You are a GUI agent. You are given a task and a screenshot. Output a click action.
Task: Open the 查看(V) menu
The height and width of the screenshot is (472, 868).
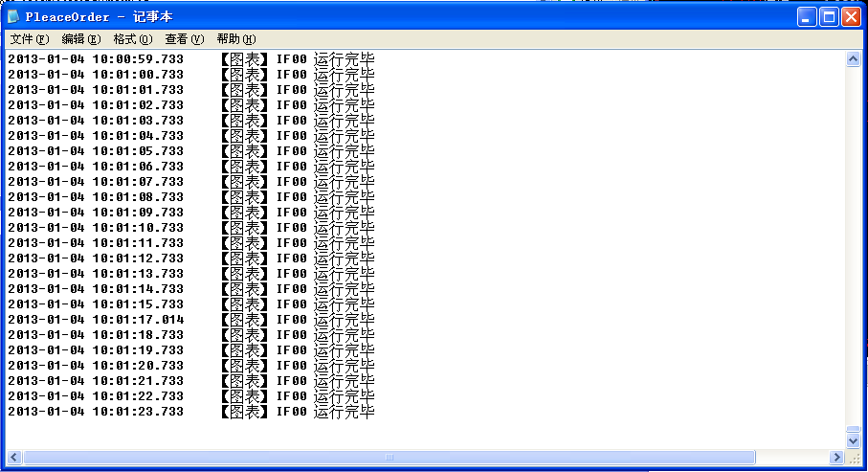(185, 39)
